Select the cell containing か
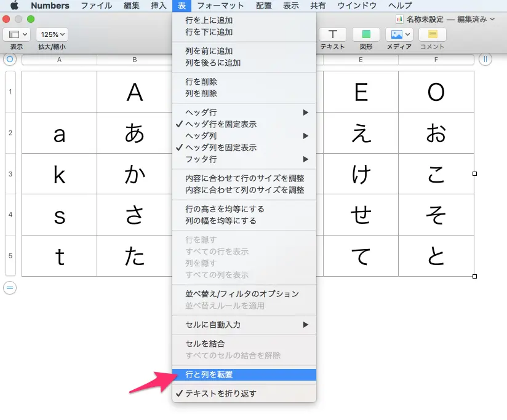 (x=134, y=174)
